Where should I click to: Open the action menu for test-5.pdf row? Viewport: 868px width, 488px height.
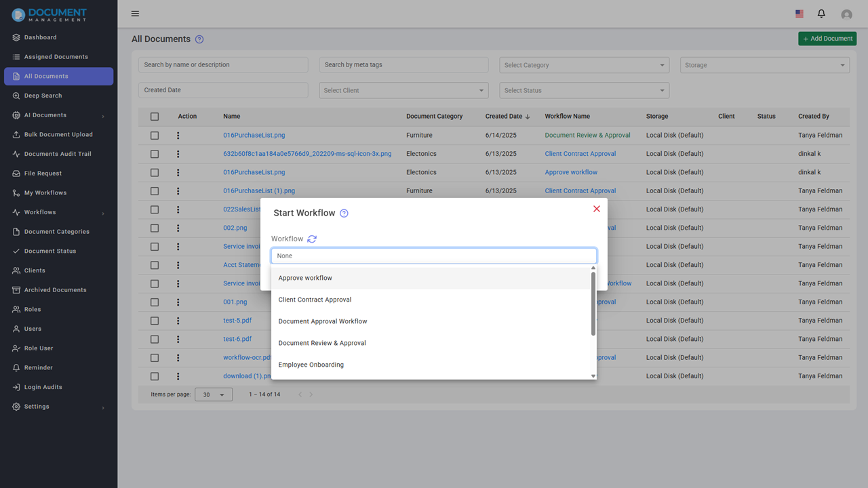point(178,321)
